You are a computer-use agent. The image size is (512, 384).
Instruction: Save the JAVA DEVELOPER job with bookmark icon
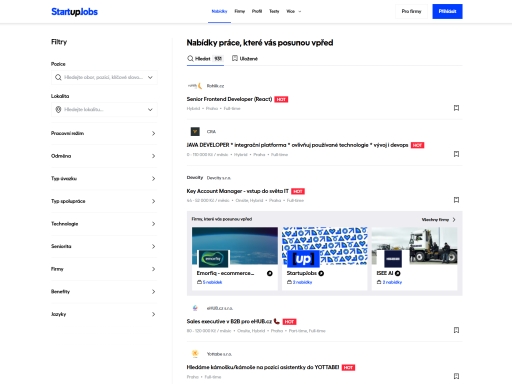[x=456, y=154]
